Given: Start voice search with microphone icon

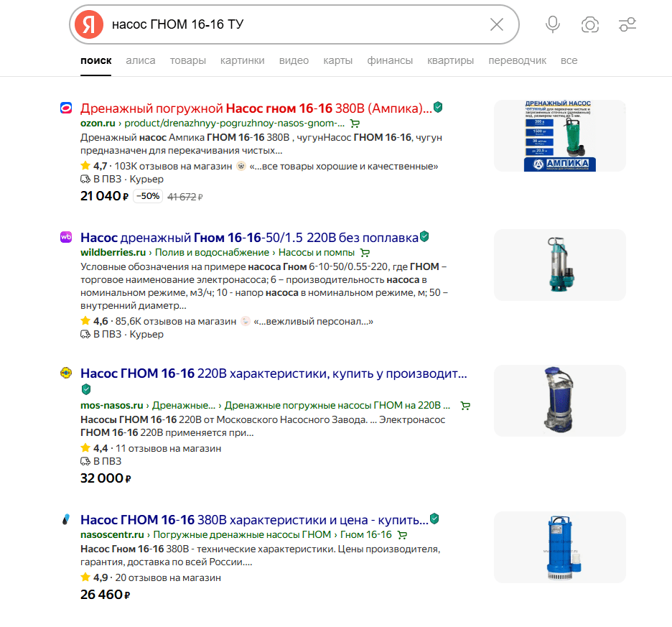Looking at the screenshot, I should [552, 24].
